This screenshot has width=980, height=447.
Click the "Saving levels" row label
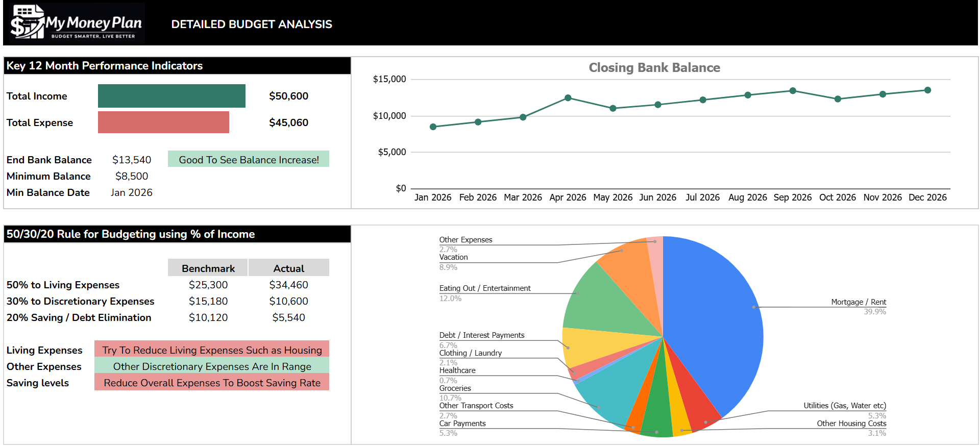(38, 383)
